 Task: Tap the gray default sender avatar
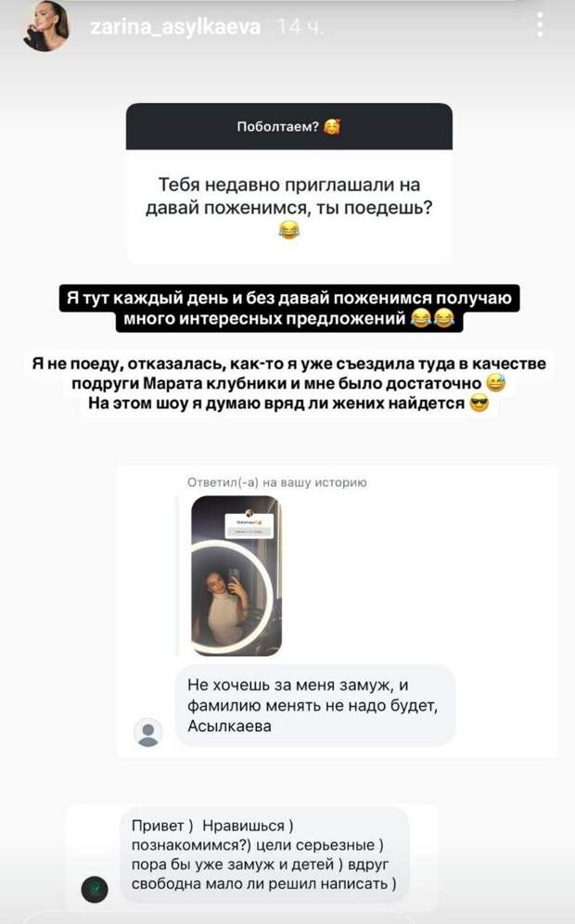[x=147, y=733]
